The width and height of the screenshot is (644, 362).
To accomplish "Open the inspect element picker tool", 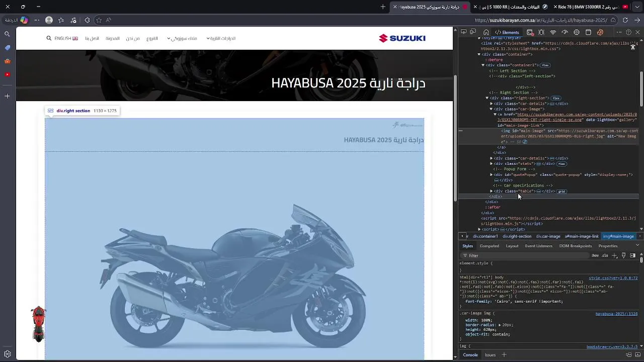I will pyautogui.click(x=464, y=32).
